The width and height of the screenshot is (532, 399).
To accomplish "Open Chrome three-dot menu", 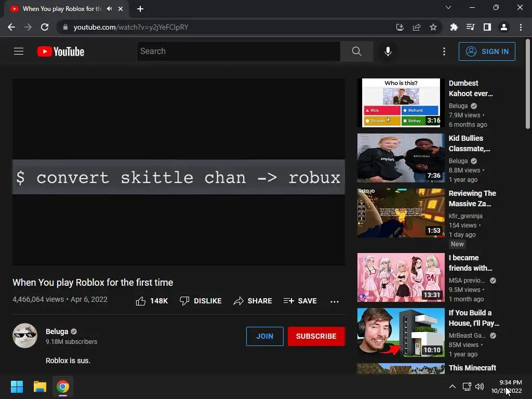I will [521, 27].
